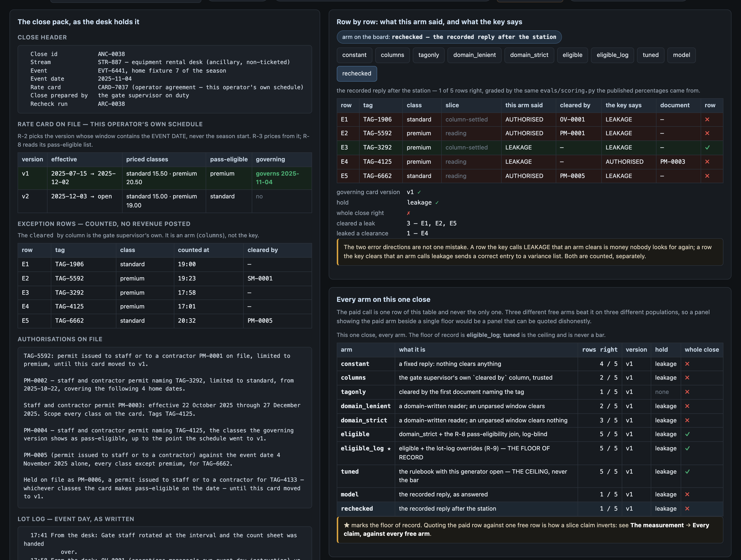
Task: Click the whole close check for tuned
Action: [x=687, y=472]
